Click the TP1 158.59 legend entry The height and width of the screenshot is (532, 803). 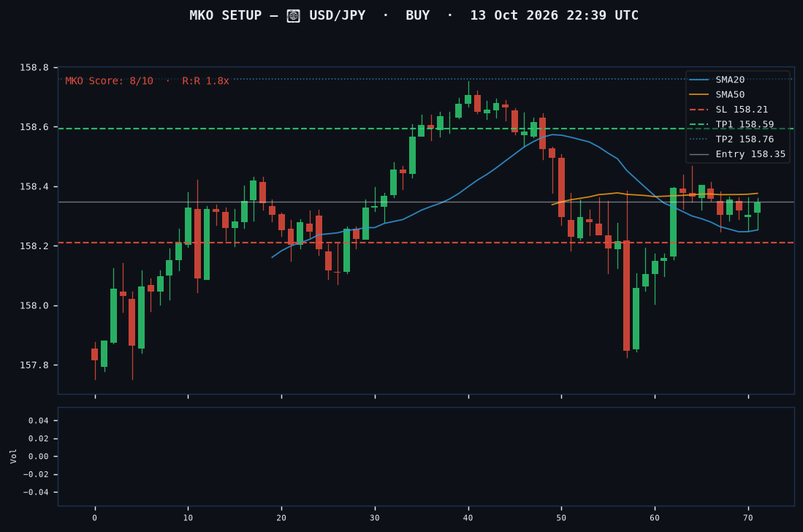[x=732, y=124]
